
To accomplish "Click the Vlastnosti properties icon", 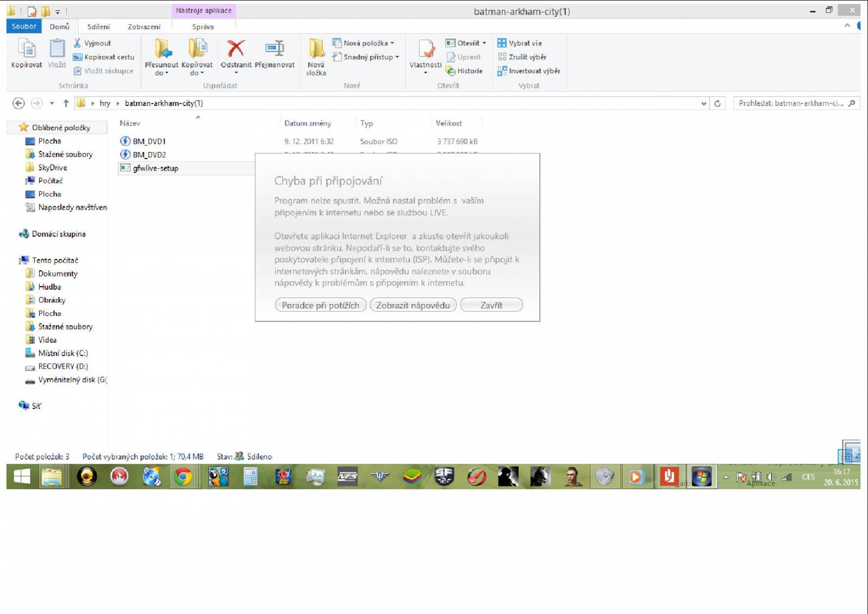I will tap(426, 49).
